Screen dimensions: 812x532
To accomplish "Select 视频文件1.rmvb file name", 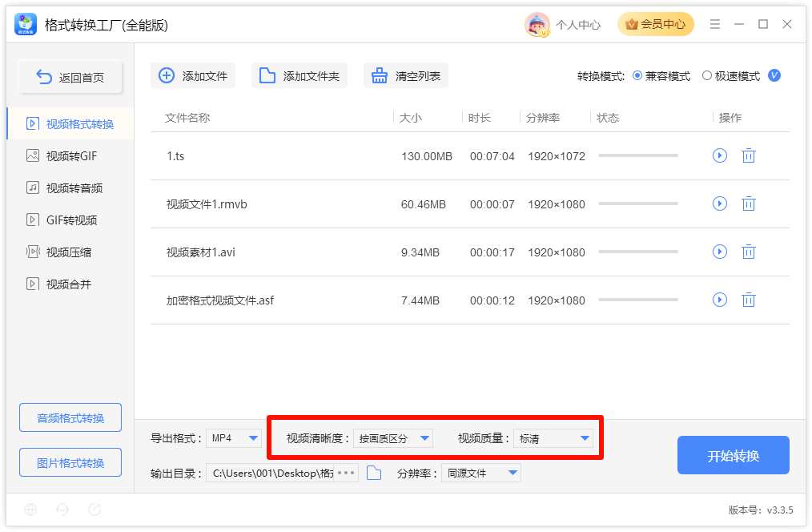I will (207, 204).
